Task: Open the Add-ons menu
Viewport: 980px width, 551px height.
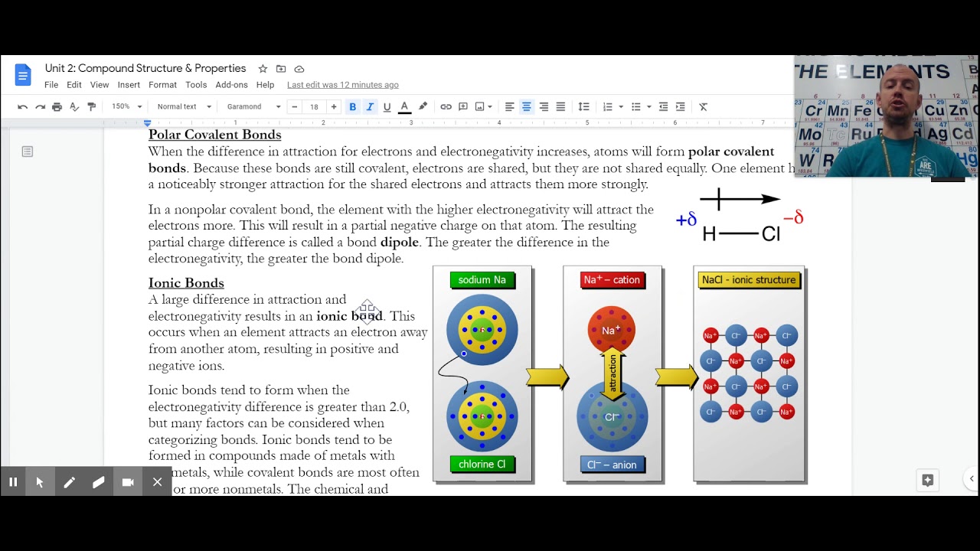Action: click(231, 85)
